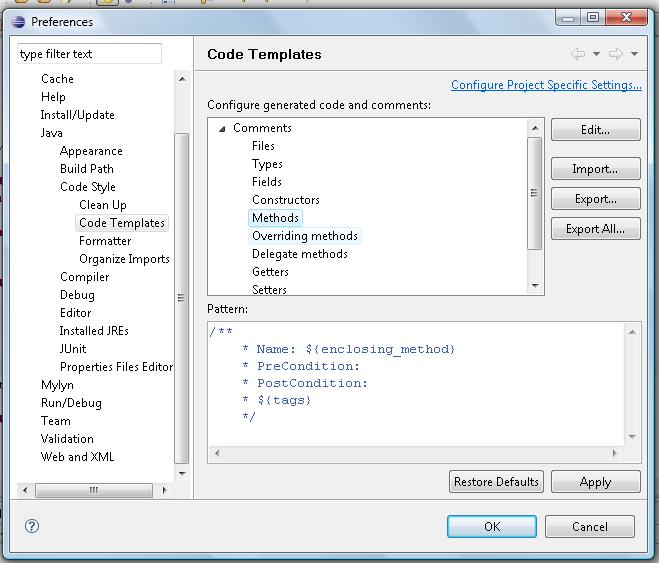Screen dimensions: 659x563
Task: Open Formatter preferences page
Action: (x=105, y=241)
